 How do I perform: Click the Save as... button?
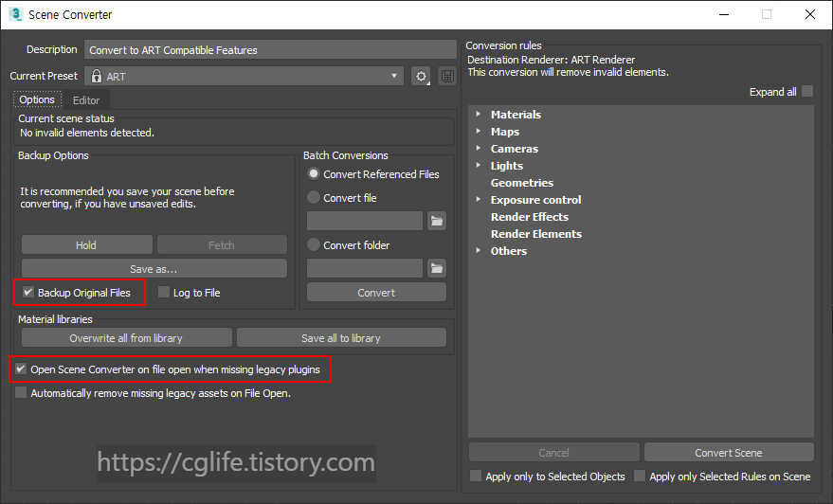pos(154,269)
